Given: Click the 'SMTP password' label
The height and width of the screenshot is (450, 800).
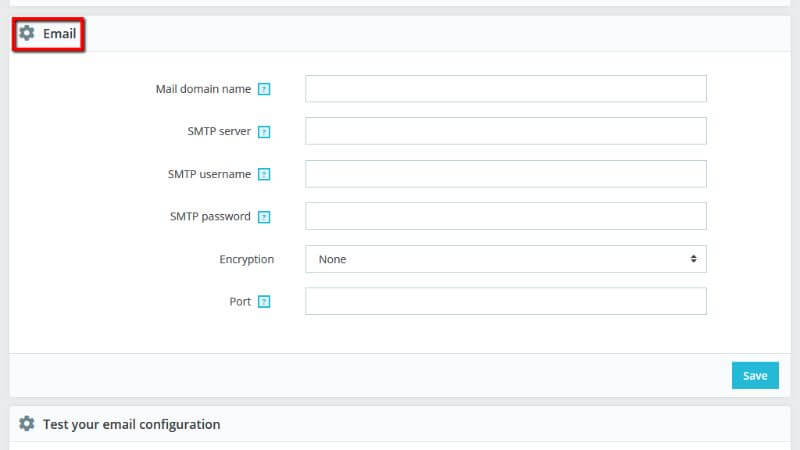Looking at the screenshot, I should [x=210, y=216].
